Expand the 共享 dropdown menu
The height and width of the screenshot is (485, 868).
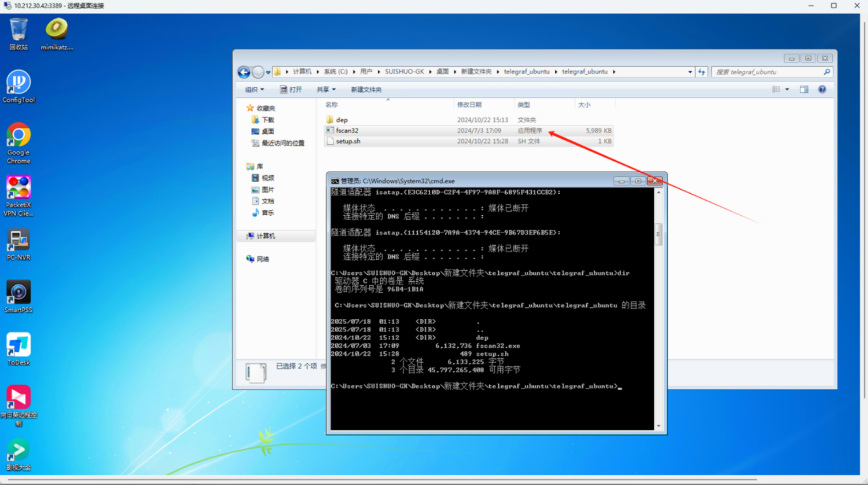click(x=326, y=89)
